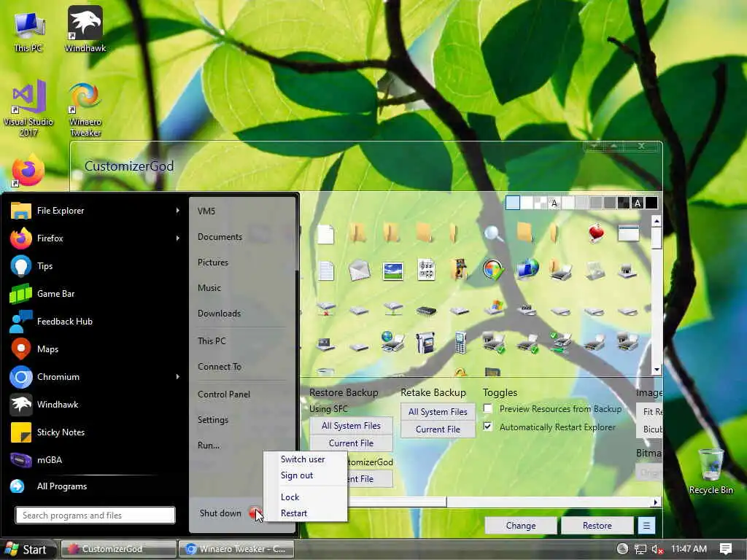Select the drive with Windows flag icon

tap(494, 308)
